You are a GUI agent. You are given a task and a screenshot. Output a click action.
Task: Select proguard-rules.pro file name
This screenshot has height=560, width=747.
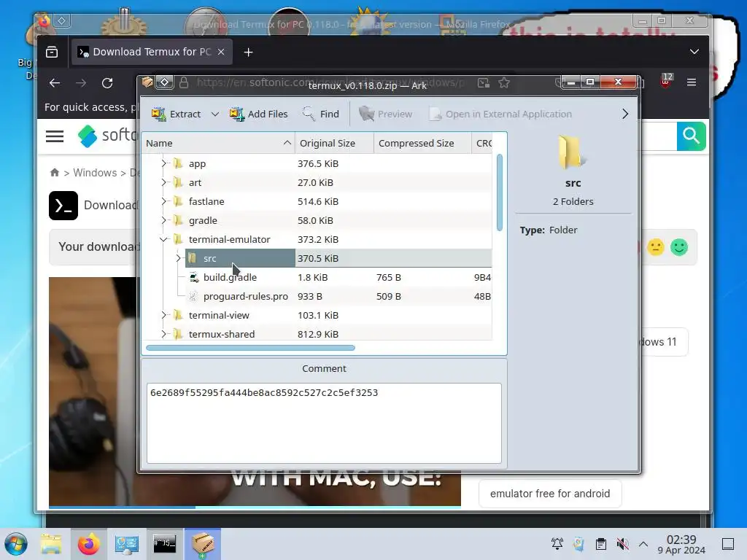click(246, 296)
